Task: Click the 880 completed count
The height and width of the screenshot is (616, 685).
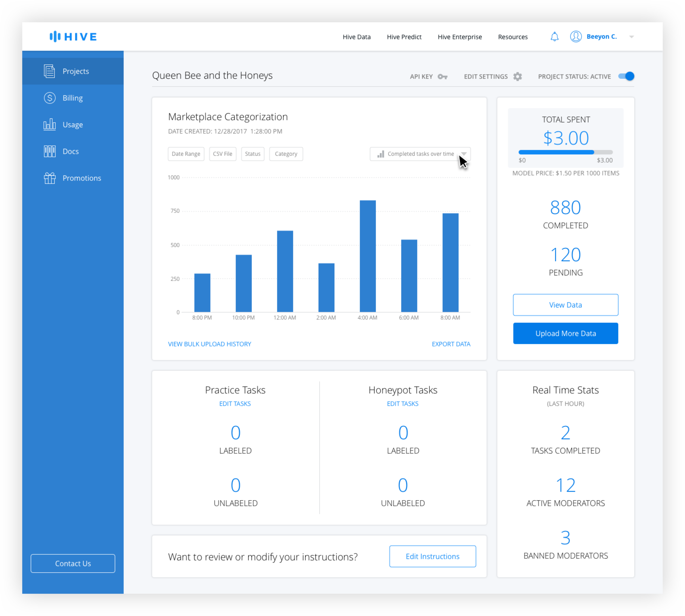Action: (565, 208)
